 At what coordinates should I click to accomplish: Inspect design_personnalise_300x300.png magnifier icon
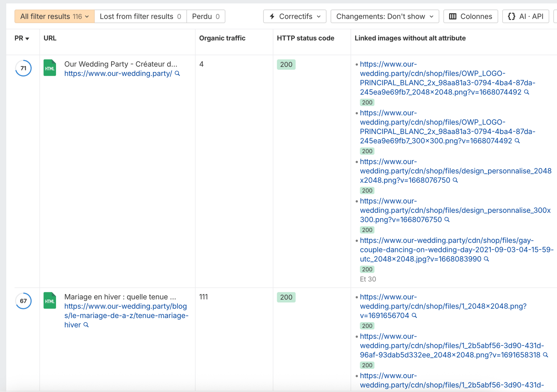[x=447, y=220]
